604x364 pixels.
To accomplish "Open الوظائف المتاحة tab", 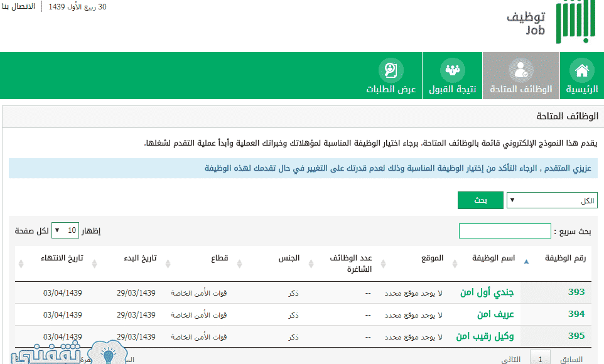I will tap(520, 75).
